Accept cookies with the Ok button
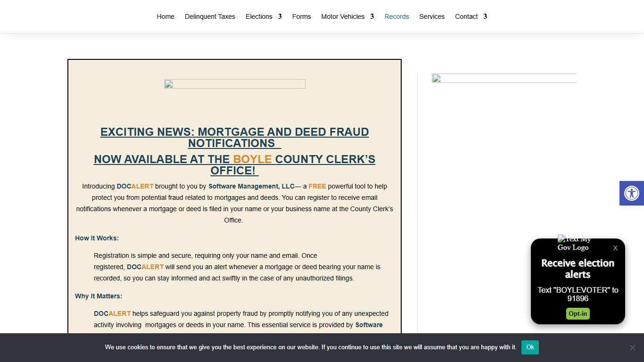The height and width of the screenshot is (362, 644). pos(530,347)
